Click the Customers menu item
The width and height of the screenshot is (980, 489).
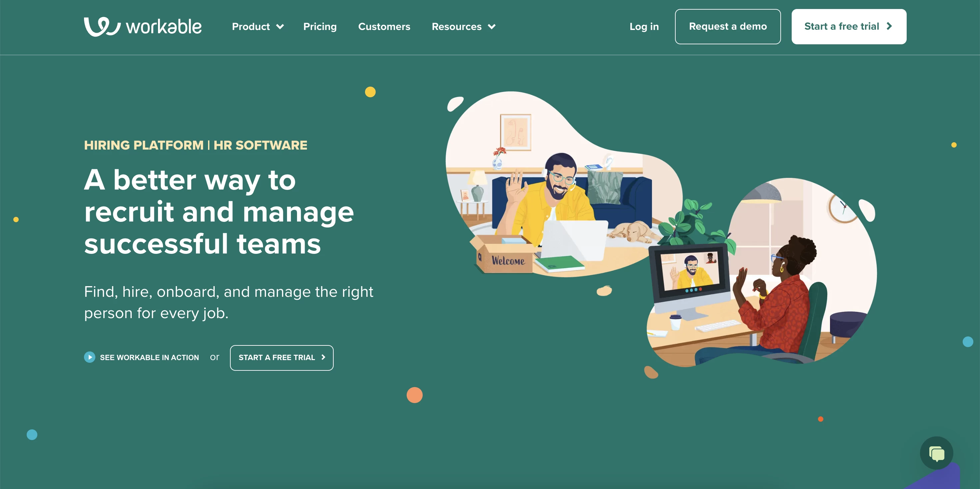[384, 26]
